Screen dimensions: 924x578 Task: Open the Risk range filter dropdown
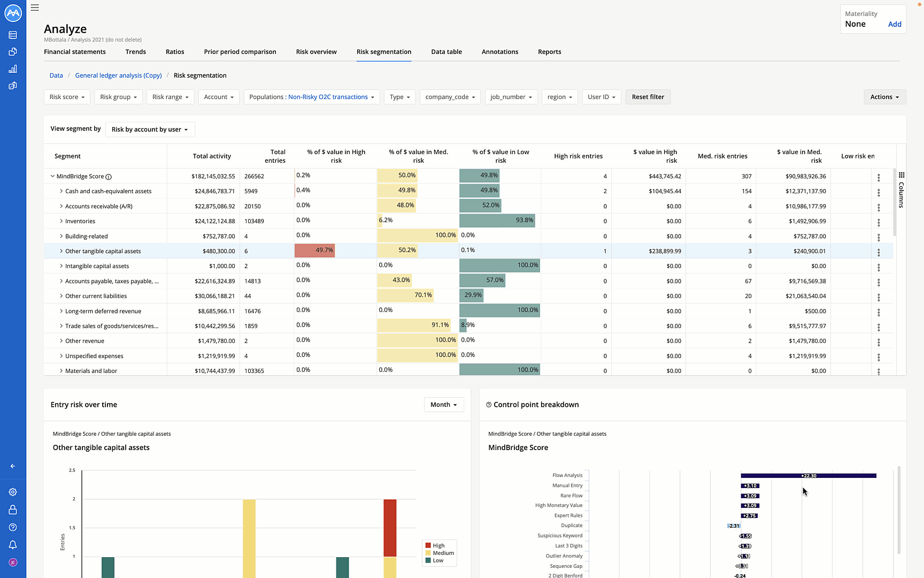coord(171,97)
